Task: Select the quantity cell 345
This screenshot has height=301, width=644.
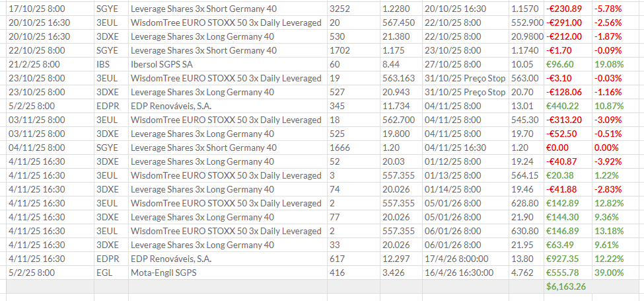Action: (353, 106)
